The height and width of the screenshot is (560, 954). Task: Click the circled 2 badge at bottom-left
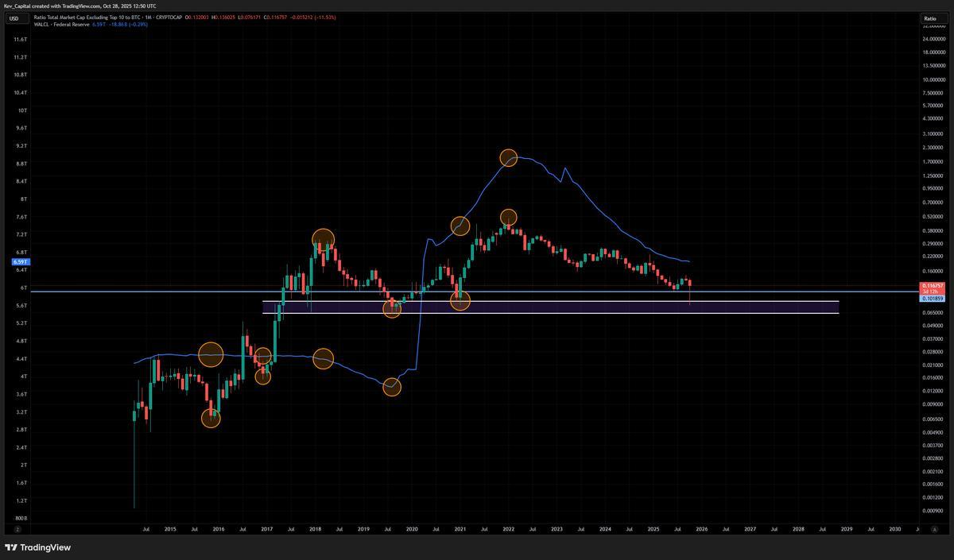(17, 528)
